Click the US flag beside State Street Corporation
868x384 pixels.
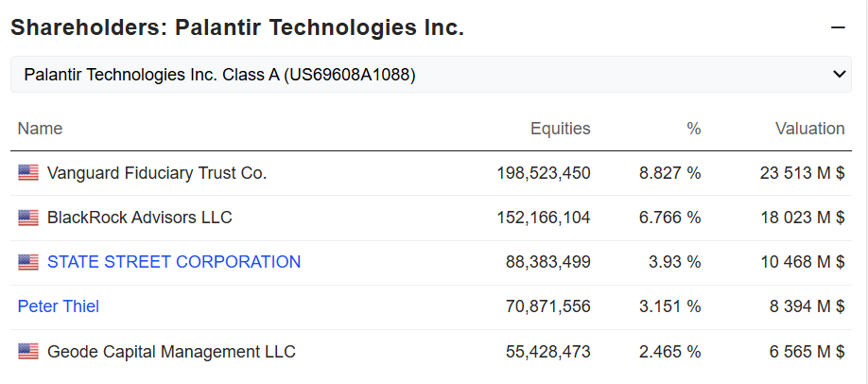(28, 262)
